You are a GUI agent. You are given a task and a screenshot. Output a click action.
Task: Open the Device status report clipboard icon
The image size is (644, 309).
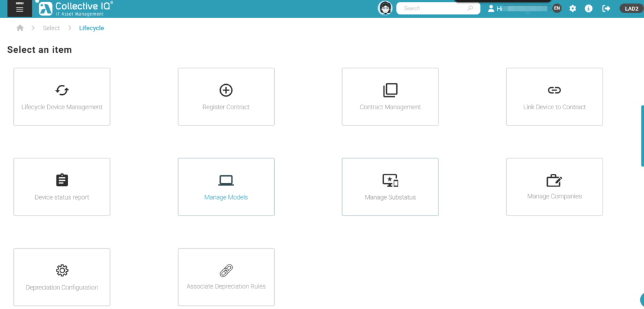[62, 180]
